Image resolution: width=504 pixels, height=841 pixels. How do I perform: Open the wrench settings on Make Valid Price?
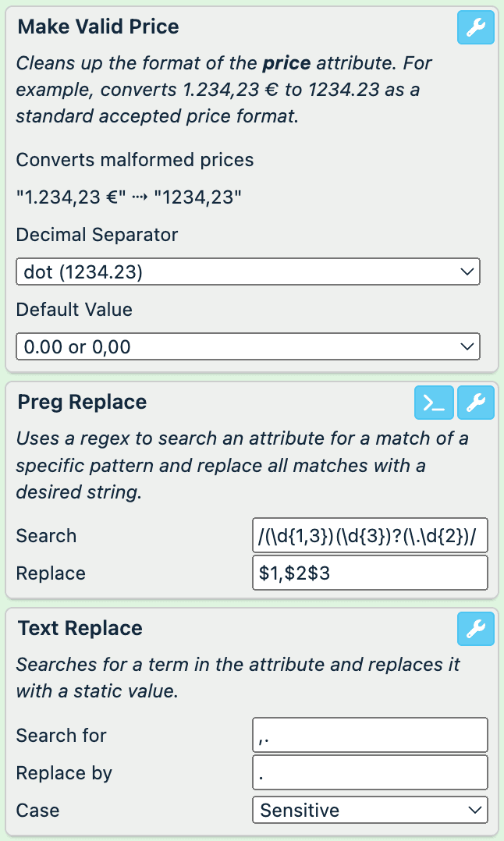click(x=475, y=27)
